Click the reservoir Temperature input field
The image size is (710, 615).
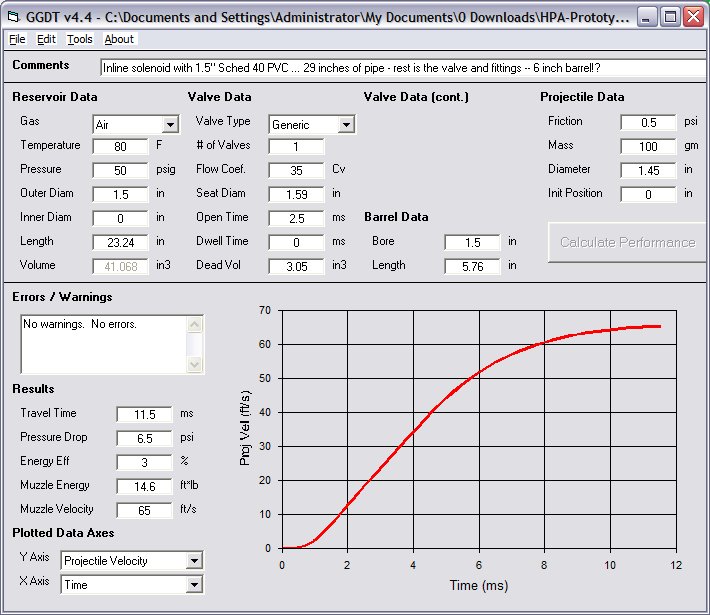[120, 146]
